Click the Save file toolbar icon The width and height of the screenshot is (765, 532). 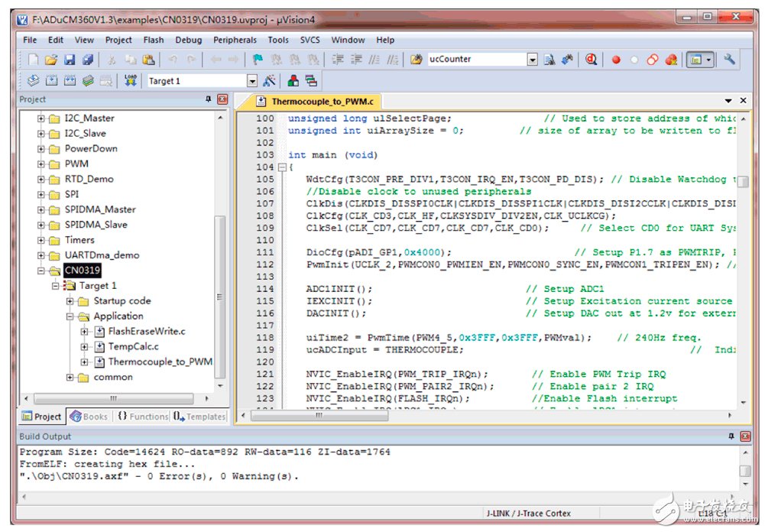coord(70,60)
